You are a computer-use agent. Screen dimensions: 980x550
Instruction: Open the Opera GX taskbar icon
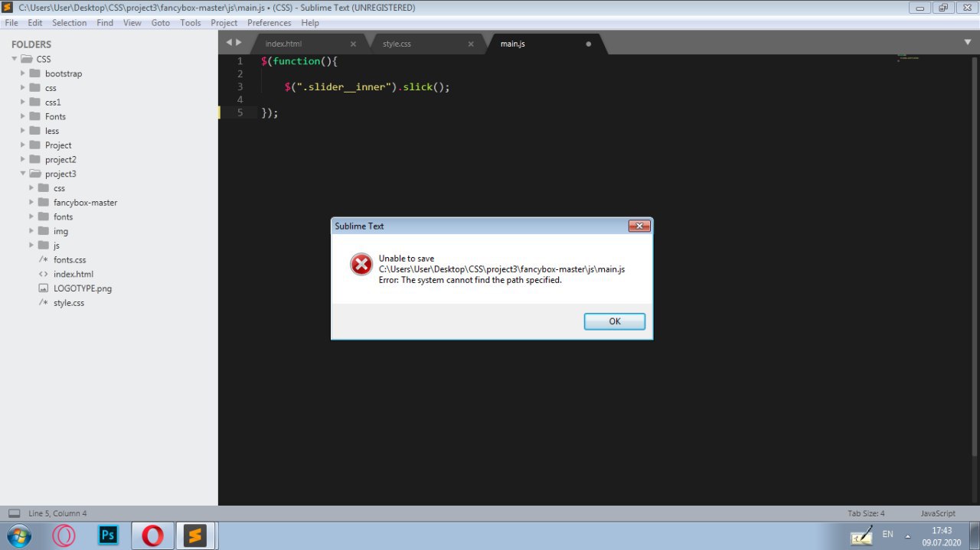[64, 535]
